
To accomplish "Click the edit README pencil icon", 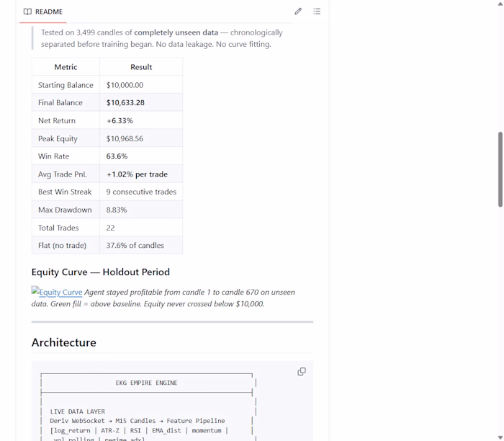I will coord(298,12).
